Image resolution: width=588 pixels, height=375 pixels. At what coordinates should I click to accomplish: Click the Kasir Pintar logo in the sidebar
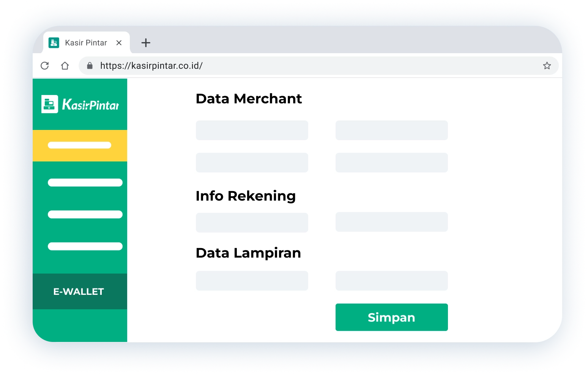(80, 104)
